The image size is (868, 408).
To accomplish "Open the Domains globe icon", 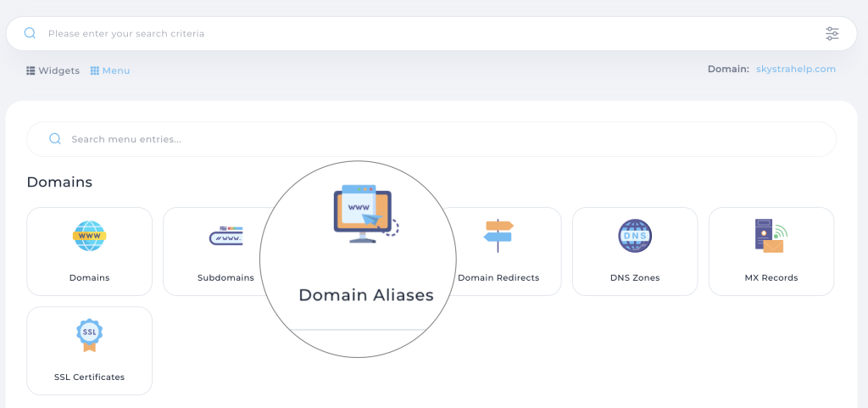I will pyautogui.click(x=89, y=236).
